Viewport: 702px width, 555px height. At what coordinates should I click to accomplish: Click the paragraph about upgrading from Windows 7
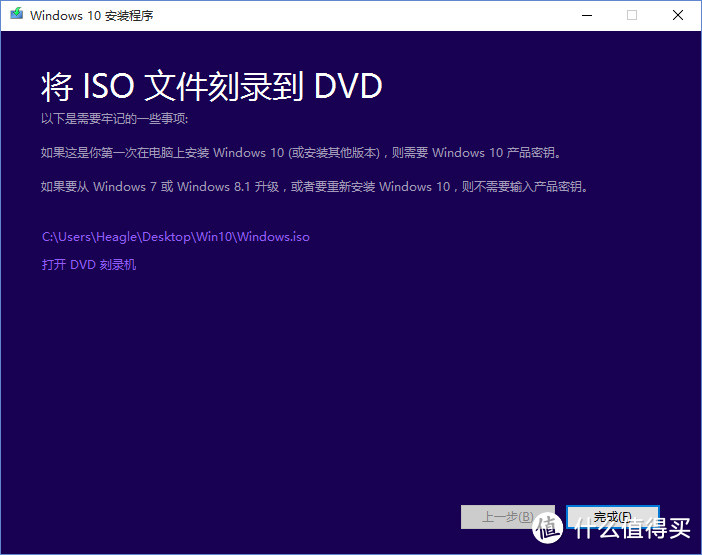(x=315, y=187)
